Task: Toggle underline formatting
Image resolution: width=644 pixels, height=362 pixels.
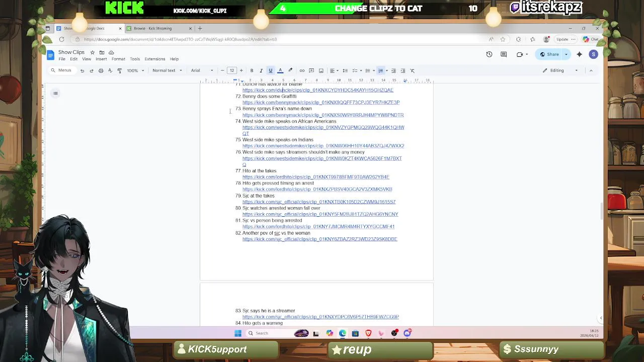Action: (270, 70)
